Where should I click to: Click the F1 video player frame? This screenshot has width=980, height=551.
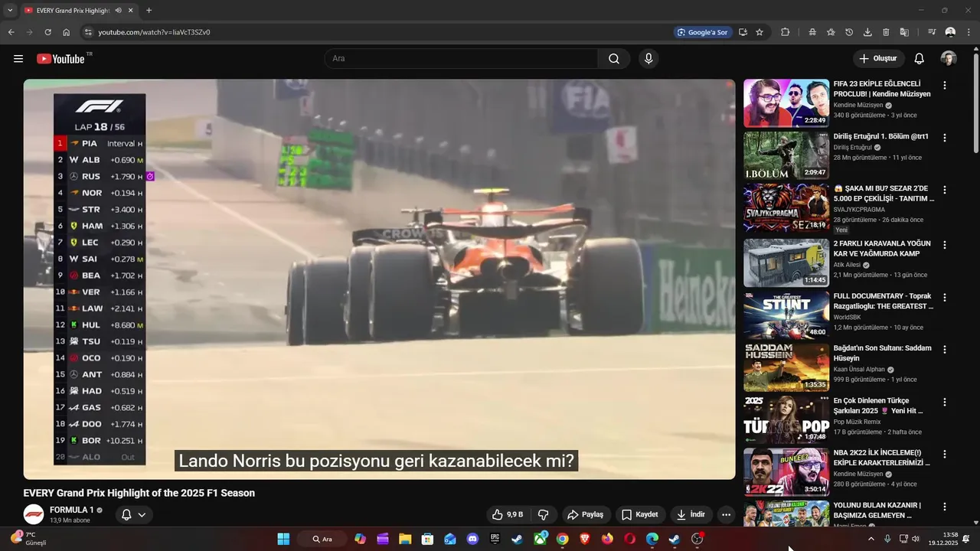pyautogui.click(x=379, y=279)
